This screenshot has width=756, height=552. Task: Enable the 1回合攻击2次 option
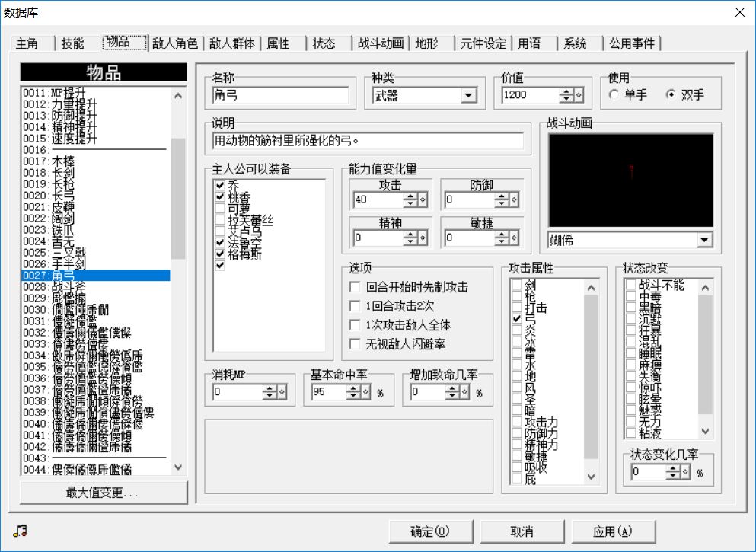(x=354, y=306)
